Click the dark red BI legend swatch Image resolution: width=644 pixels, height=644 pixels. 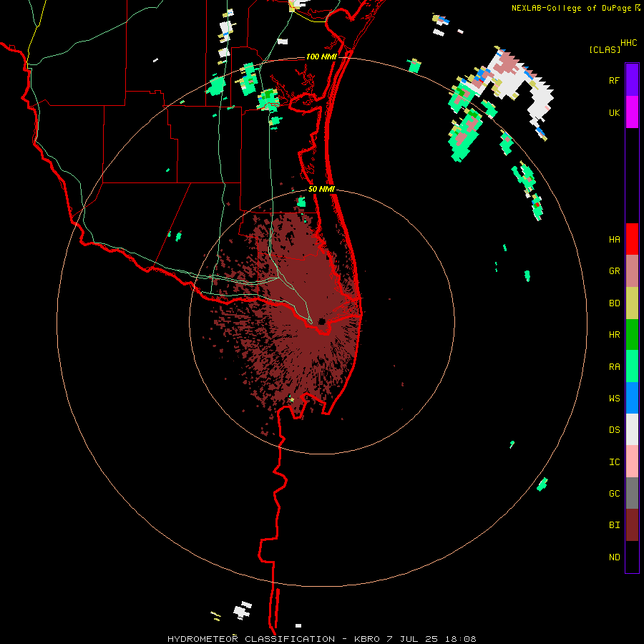pos(632,525)
